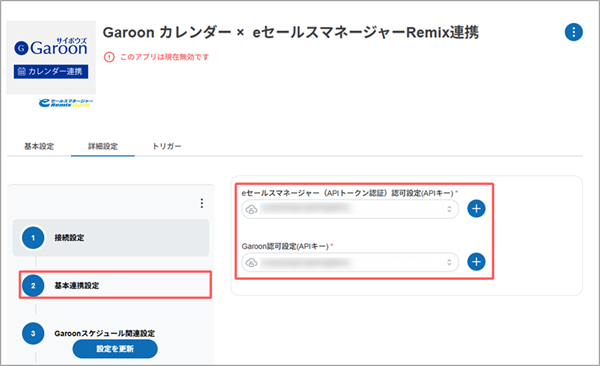Switch to the トリガー tab

(167, 146)
